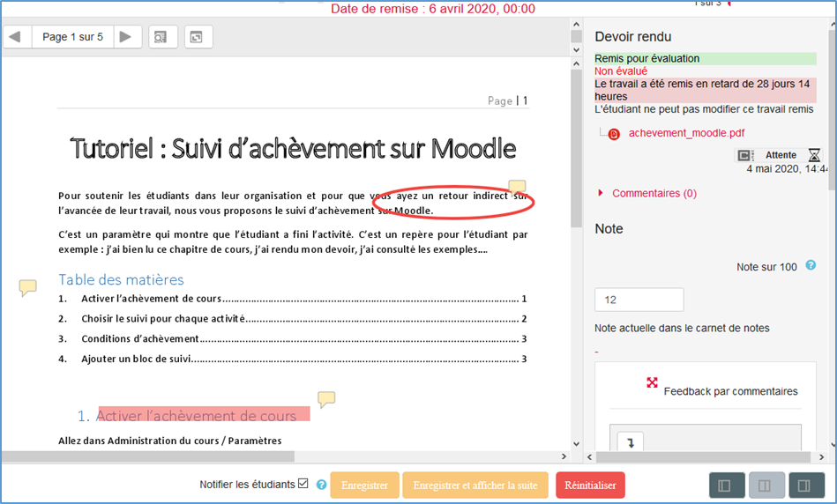Click highlighted heading 'Activer l'achèvement de cours'
This screenshot has height=504, width=837.
[x=196, y=416]
